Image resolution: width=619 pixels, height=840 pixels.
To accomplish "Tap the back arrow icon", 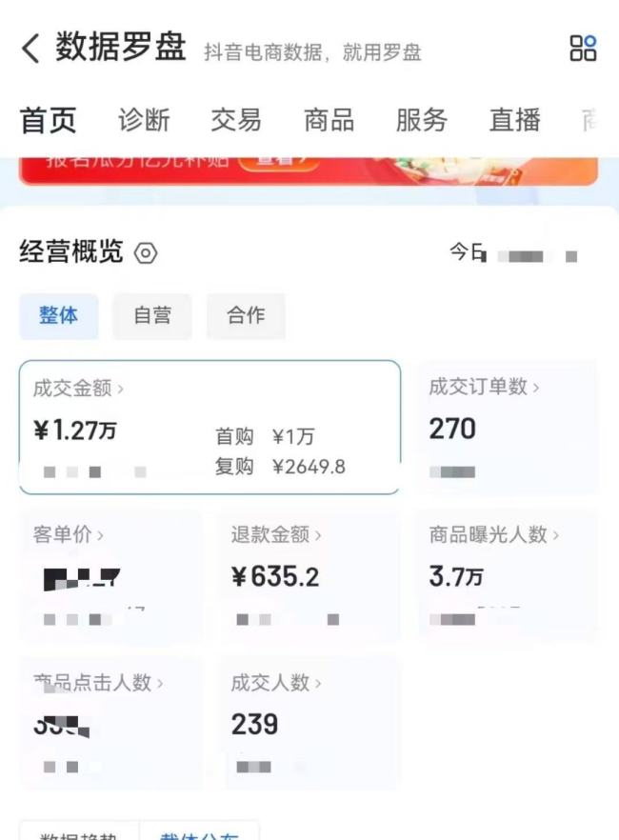I will [x=30, y=49].
